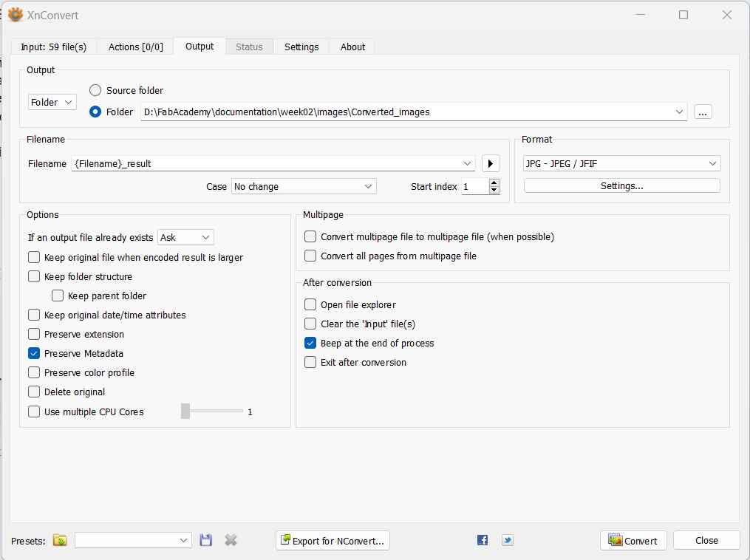Screen dimensions: 750x560
Task: Click the Close button at bottom
Action: pos(706,540)
